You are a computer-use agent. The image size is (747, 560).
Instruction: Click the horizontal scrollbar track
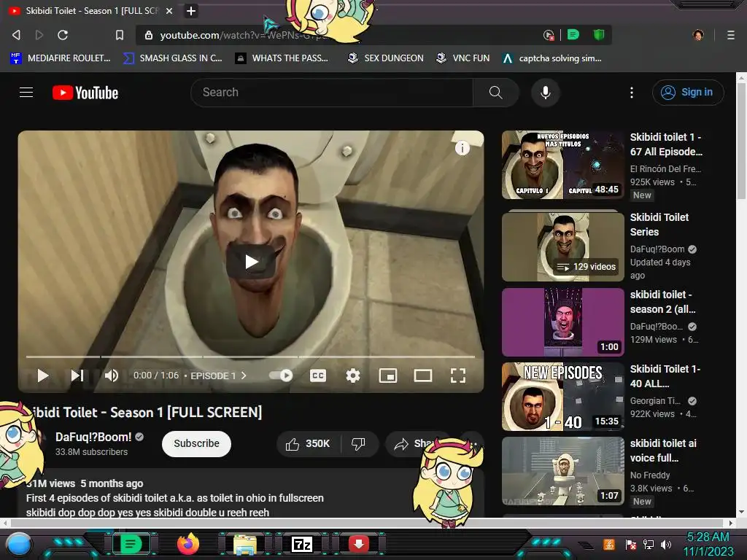coord(368,523)
